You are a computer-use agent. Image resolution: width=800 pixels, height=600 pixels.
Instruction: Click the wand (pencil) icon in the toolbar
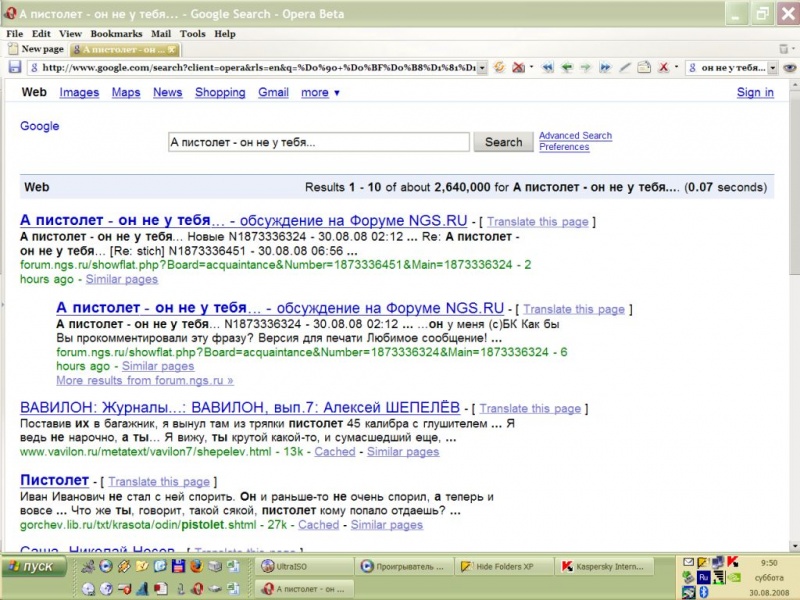pos(624,68)
